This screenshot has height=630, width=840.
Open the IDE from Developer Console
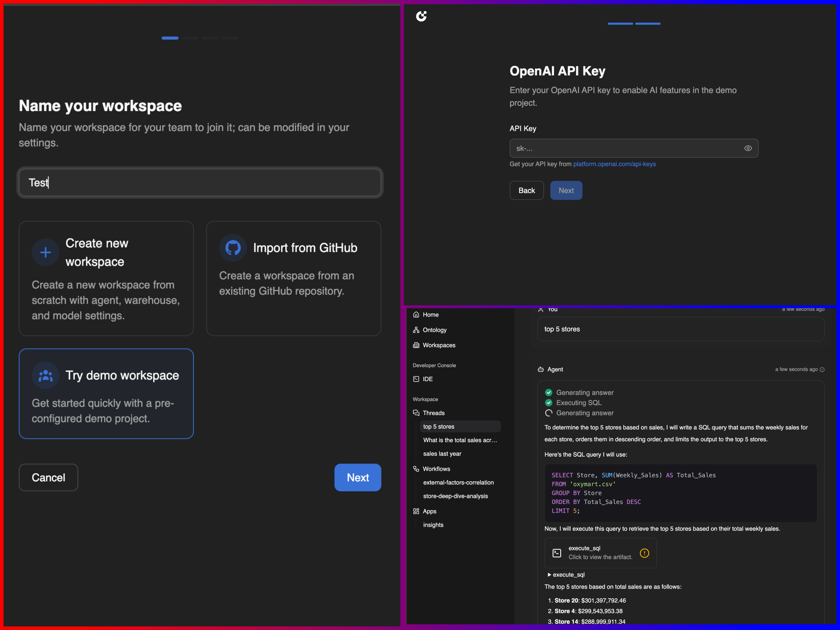coord(427,379)
